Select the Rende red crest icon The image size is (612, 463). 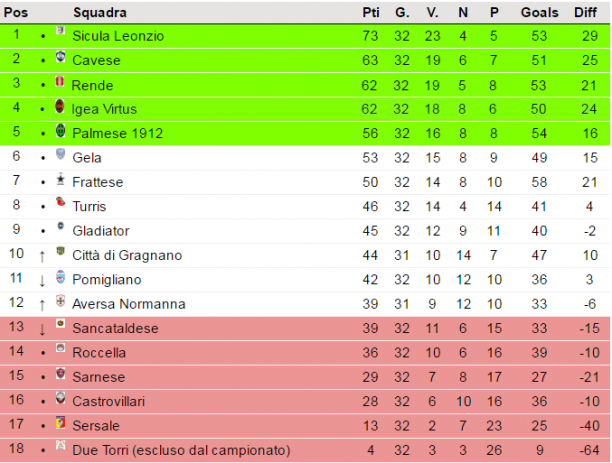click(60, 81)
